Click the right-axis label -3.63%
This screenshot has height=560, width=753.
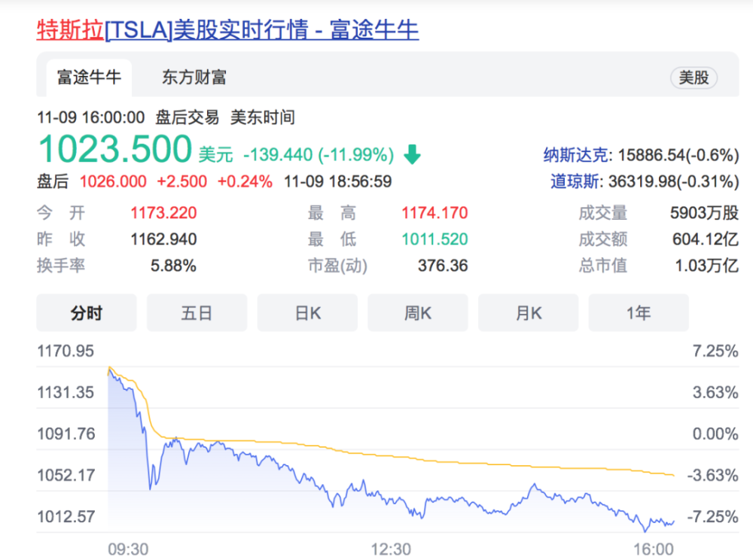(712, 475)
